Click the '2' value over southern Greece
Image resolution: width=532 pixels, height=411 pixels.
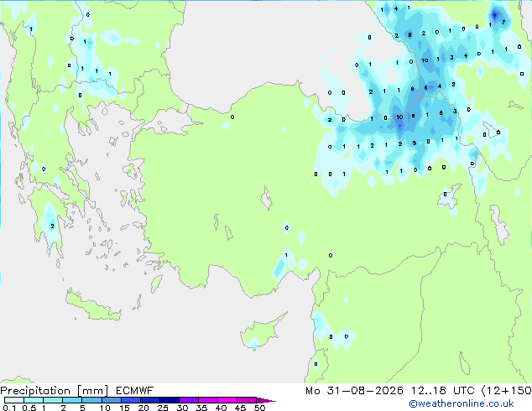(x=52, y=226)
